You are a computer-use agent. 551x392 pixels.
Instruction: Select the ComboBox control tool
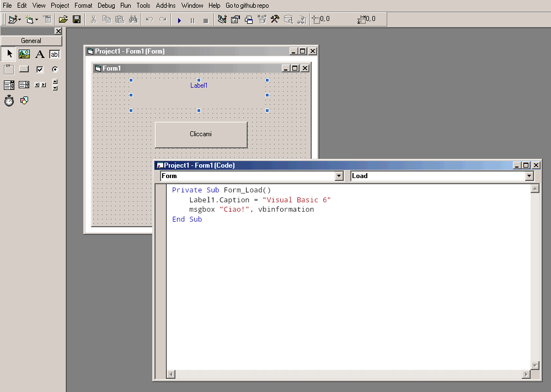[x=9, y=85]
